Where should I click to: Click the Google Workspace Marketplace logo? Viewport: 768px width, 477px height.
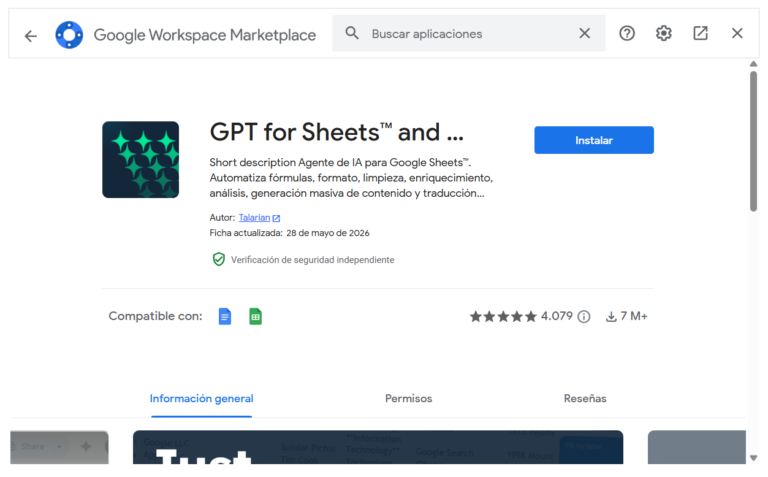(69, 35)
